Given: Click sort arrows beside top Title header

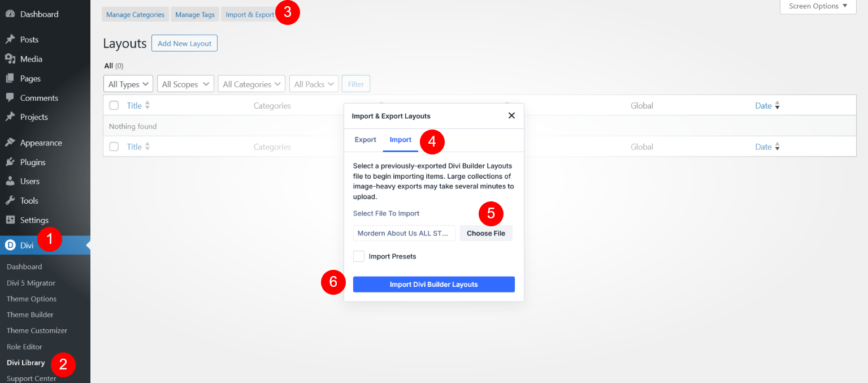Looking at the screenshot, I should click(147, 105).
